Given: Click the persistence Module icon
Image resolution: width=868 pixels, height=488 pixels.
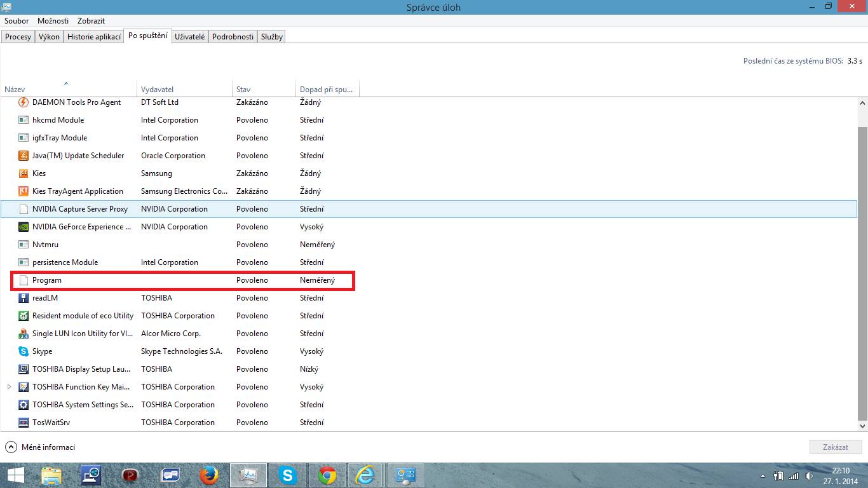Looking at the screenshot, I should click(24, 262).
